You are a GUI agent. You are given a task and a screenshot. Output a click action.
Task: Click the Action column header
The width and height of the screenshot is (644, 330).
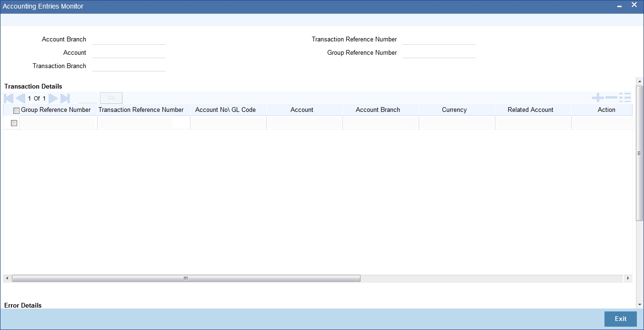[606, 110]
